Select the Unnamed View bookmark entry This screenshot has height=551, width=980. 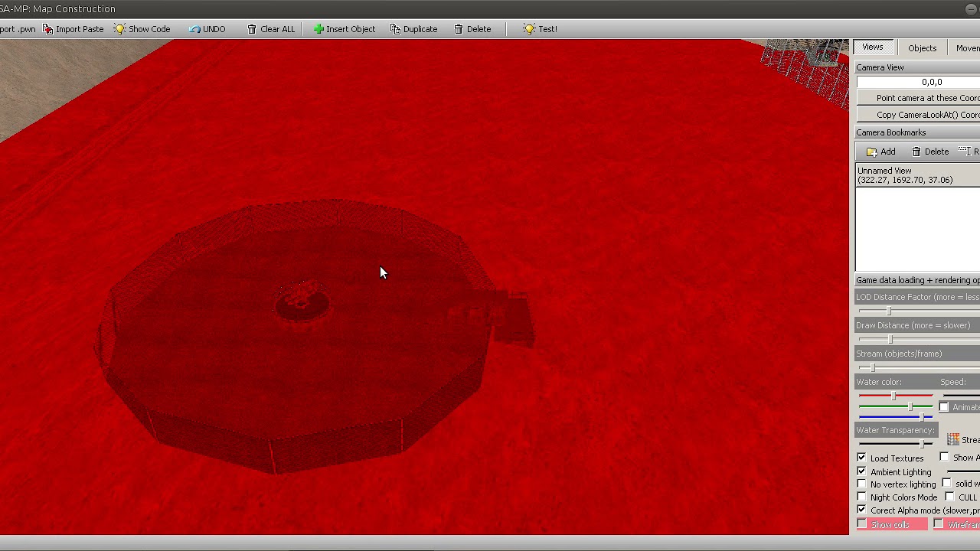coord(918,175)
